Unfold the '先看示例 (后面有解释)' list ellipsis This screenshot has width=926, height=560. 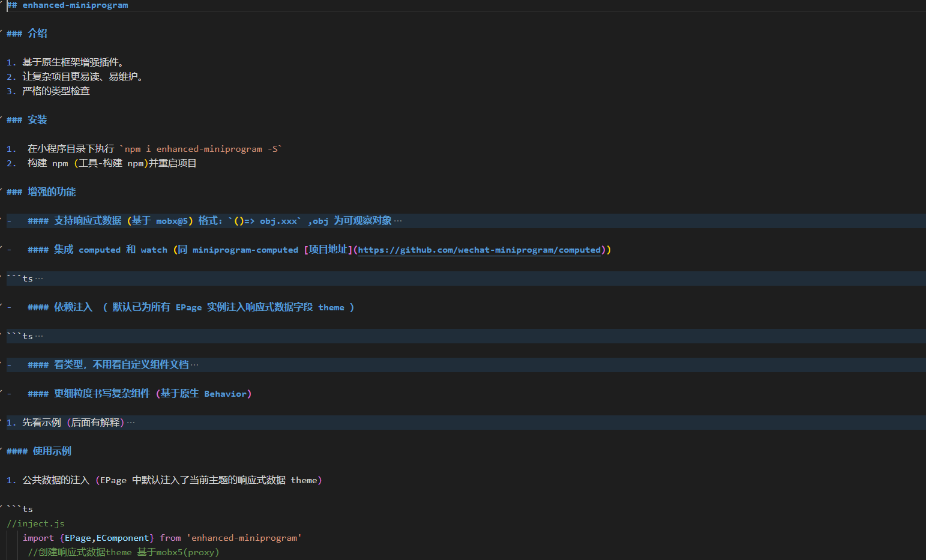(x=131, y=423)
